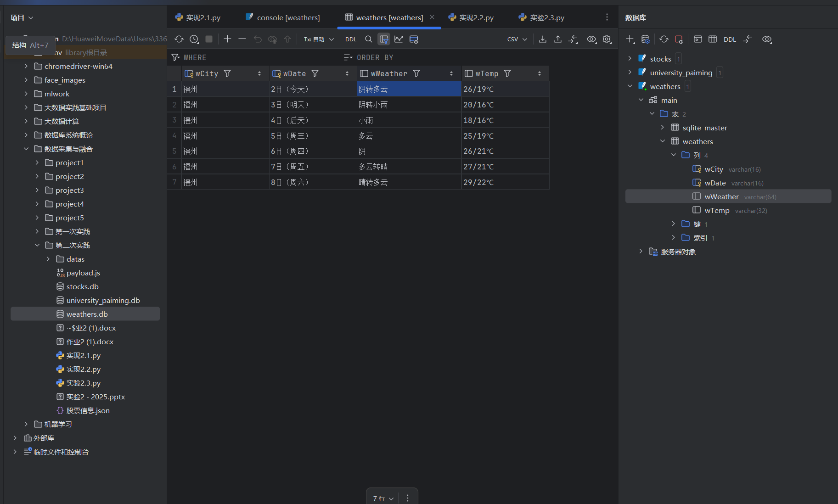Viewport: 838px width, 504px height.
Task: Export table data with the download icon
Action: pos(543,39)
